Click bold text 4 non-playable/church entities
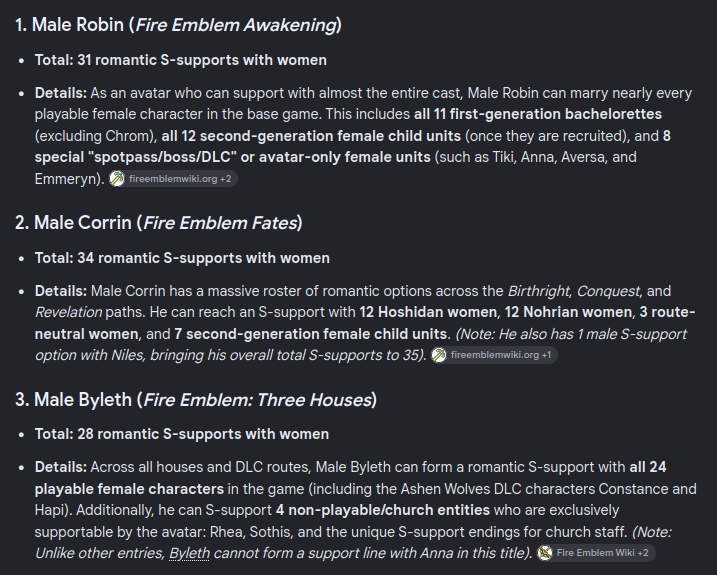Image resolution: width=717 pixels, height=575 pixels. (x=383, y=510)
